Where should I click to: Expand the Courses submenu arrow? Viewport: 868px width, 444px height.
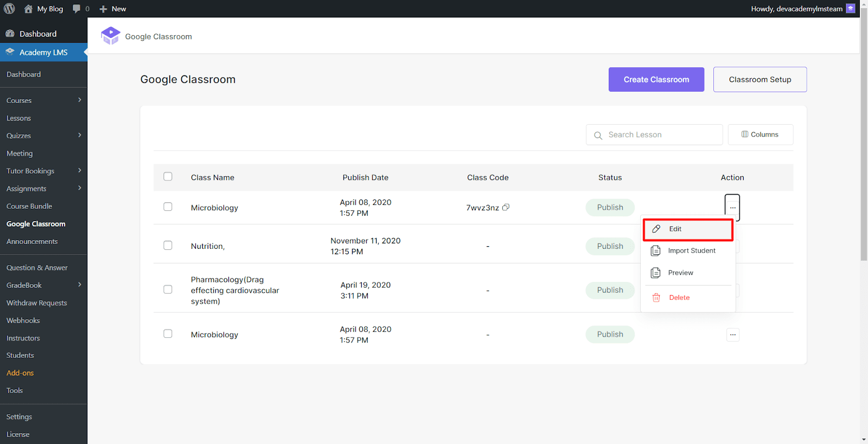pyautogui.click(x=79, y=100)
